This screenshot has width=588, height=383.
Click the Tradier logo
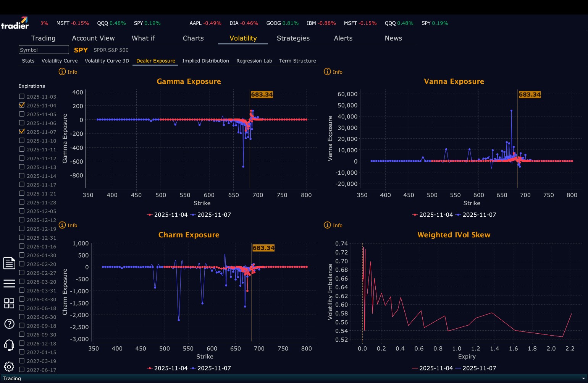[15, 23]
